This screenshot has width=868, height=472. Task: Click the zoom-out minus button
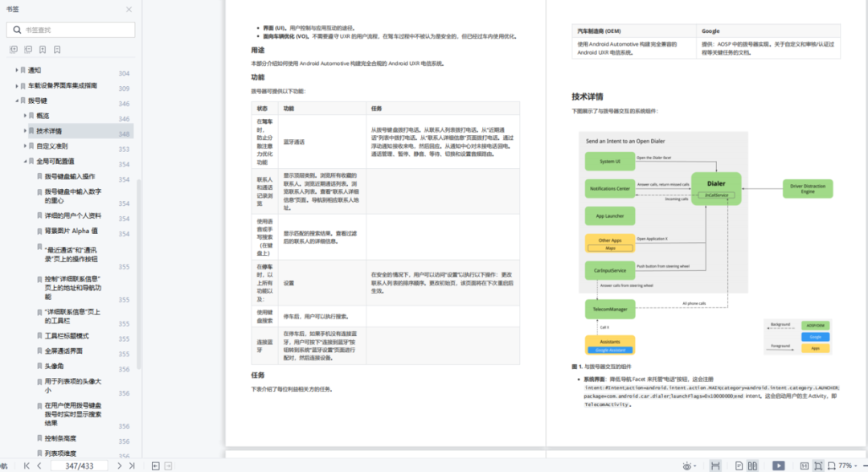866,466
